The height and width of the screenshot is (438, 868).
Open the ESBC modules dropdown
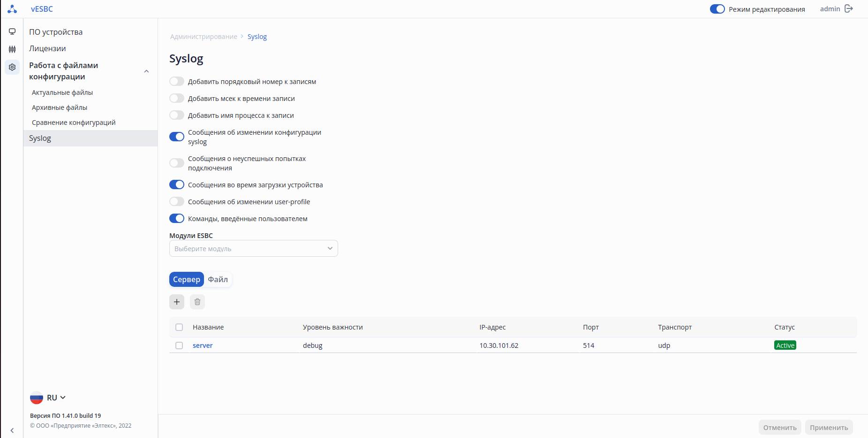click(253, 248)
